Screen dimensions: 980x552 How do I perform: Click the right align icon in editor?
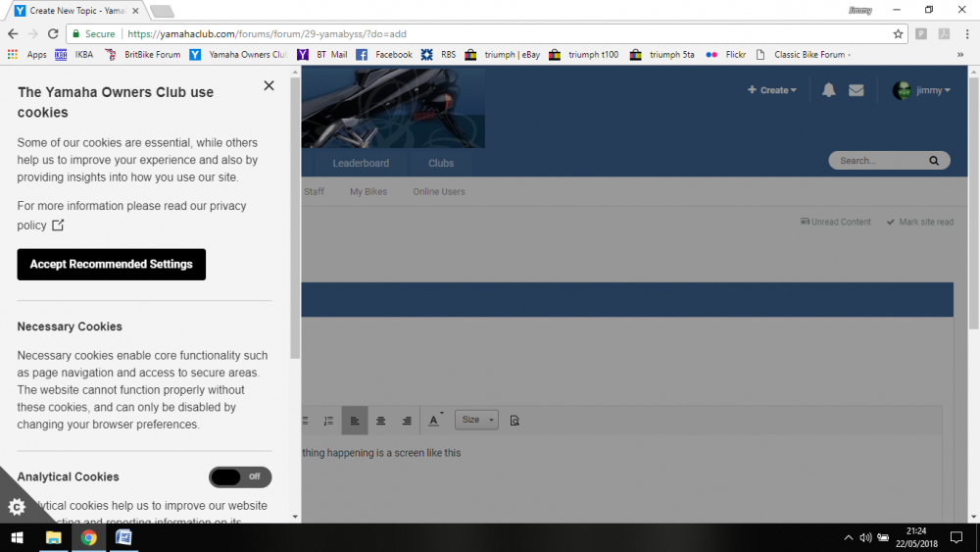pos(407,421)
